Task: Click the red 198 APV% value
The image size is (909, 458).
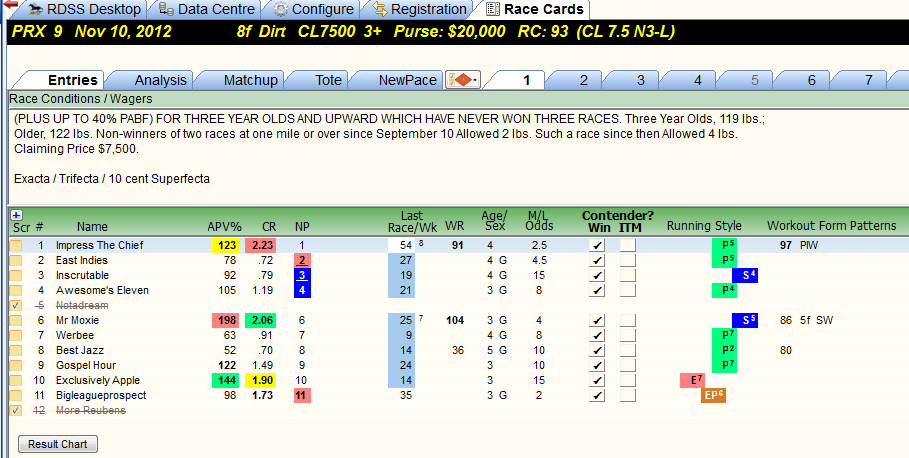Action: click(225, 321)
